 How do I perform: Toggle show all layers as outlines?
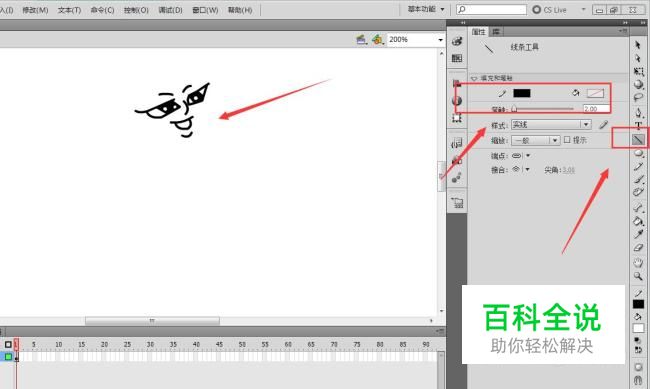(x=8, y=345)
